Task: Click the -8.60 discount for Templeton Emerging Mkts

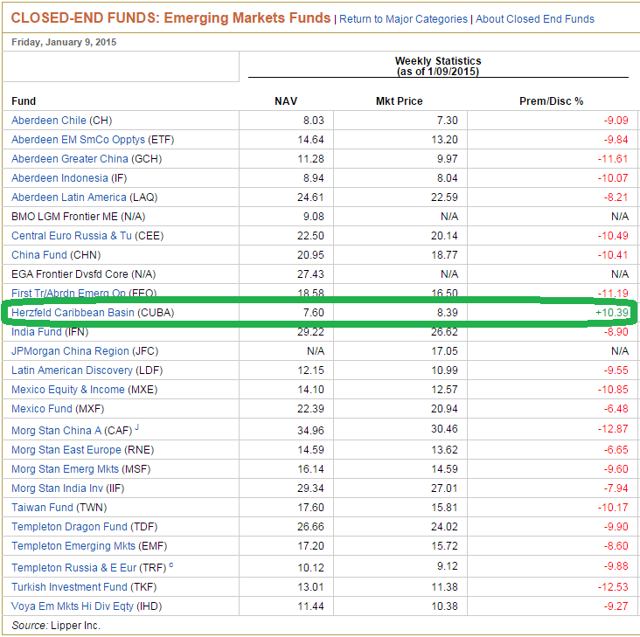Action: pyautogui.click(x=616, y=546)
